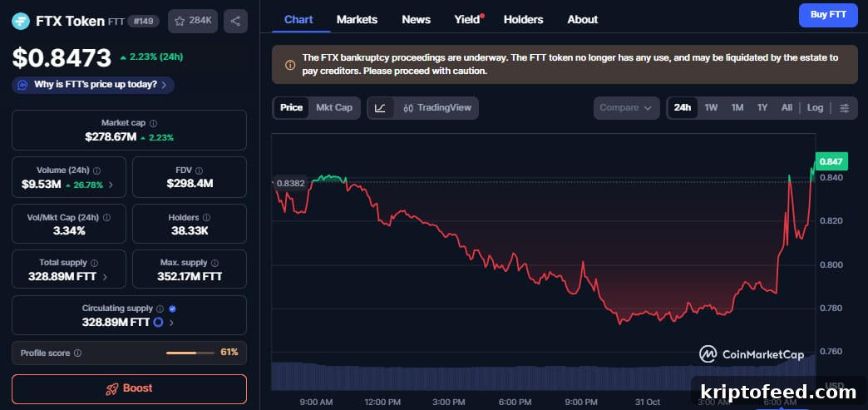Open the Yield tab
The image size is (868, 410).
pos(468,19)
